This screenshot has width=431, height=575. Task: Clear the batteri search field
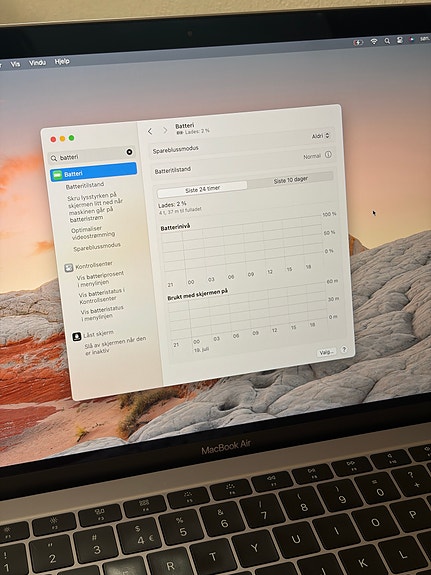click(x=129, y=152)
